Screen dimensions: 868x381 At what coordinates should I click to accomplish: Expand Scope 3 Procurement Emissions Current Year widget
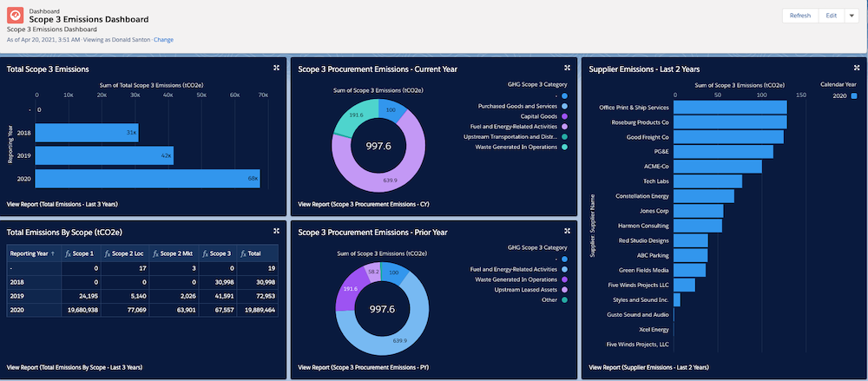567,69
